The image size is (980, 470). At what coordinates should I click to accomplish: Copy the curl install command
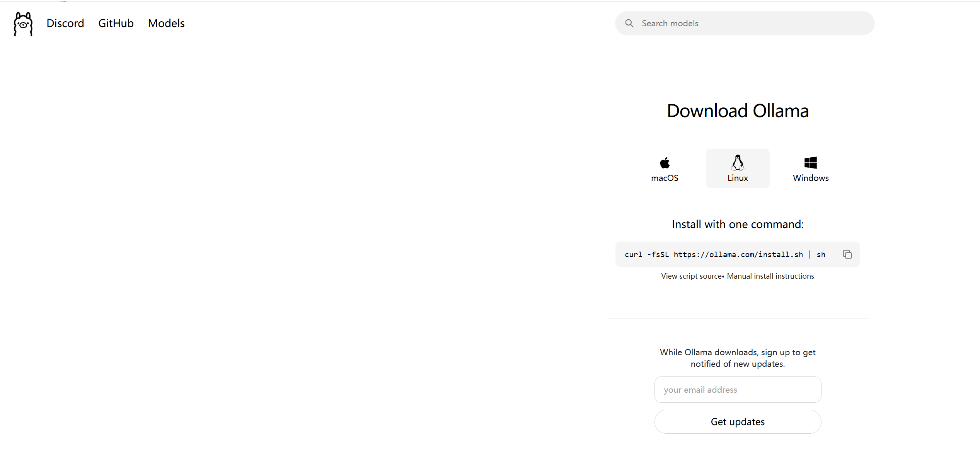(x=847, y=254)
